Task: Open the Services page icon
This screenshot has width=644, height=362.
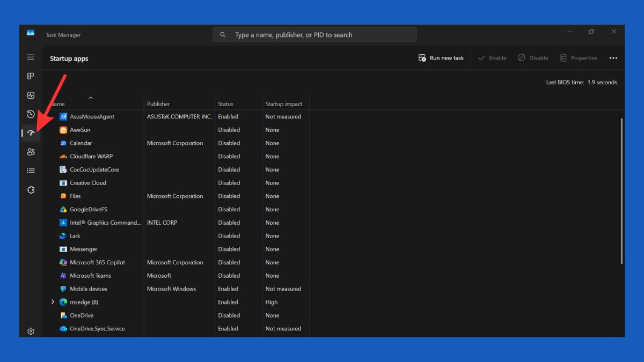Action: [x=31, y=190]
